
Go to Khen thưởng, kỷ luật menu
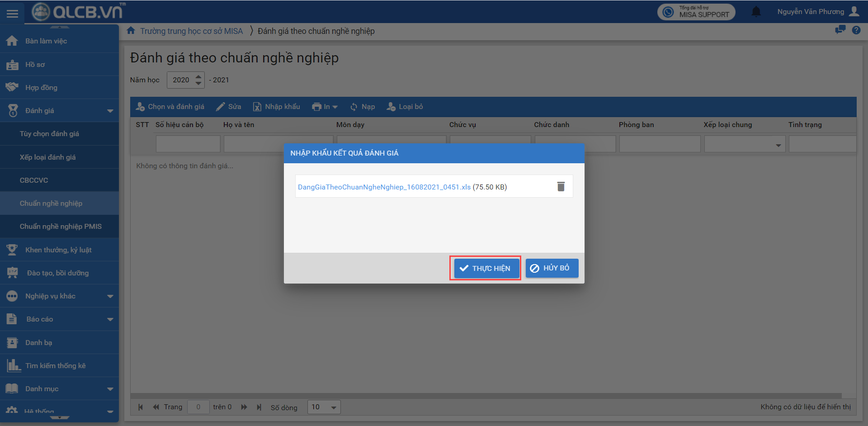click(58, 250)
